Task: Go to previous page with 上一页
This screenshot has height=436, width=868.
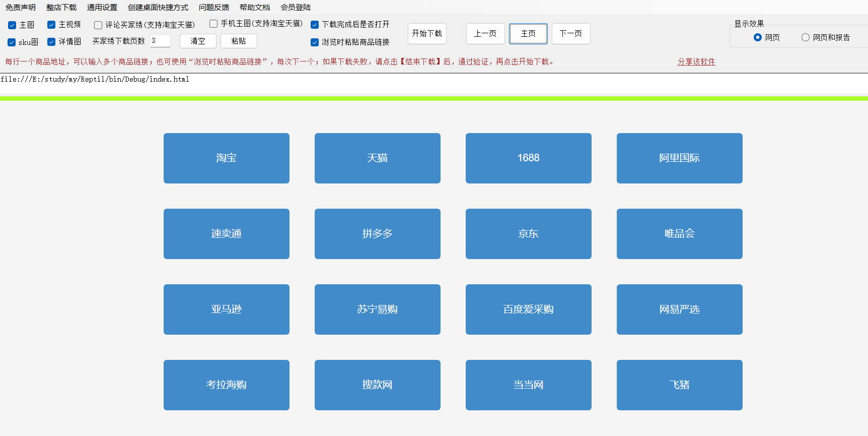Action: [485, 34]
